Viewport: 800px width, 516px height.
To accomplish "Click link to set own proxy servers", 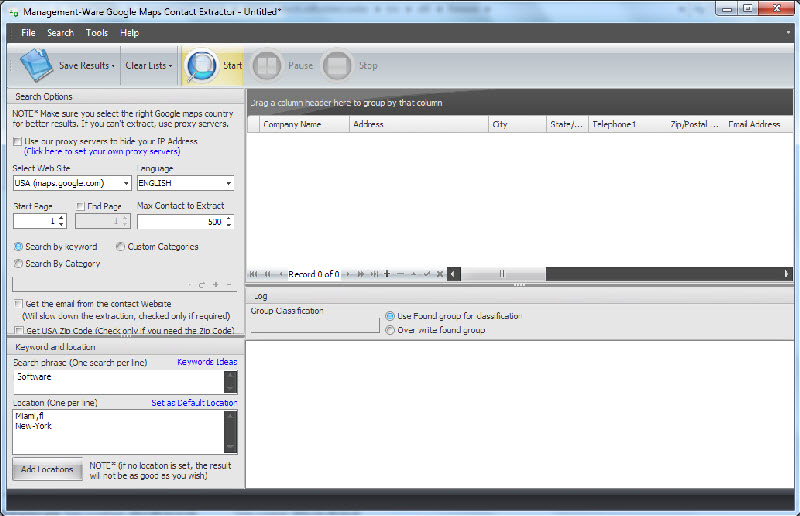I will 102,152.
